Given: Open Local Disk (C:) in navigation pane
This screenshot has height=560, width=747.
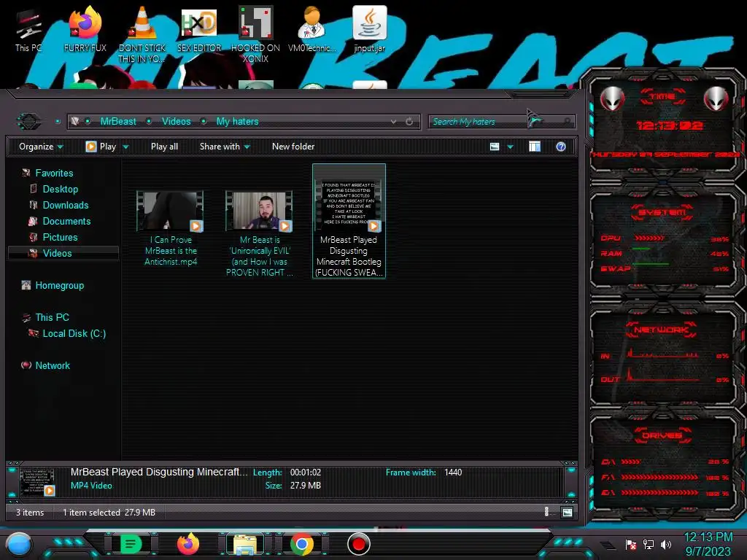Looking at the screenshot, I should pos(74,333).
